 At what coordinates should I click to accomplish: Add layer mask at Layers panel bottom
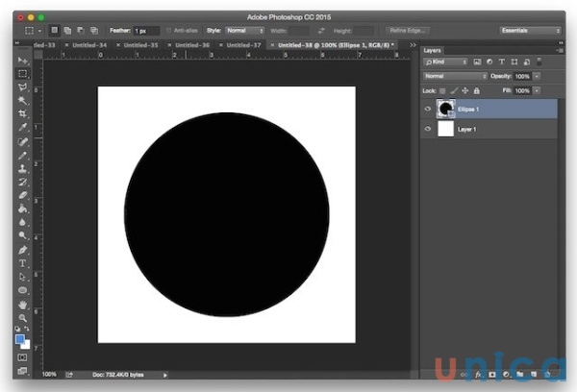pos(492,375)
